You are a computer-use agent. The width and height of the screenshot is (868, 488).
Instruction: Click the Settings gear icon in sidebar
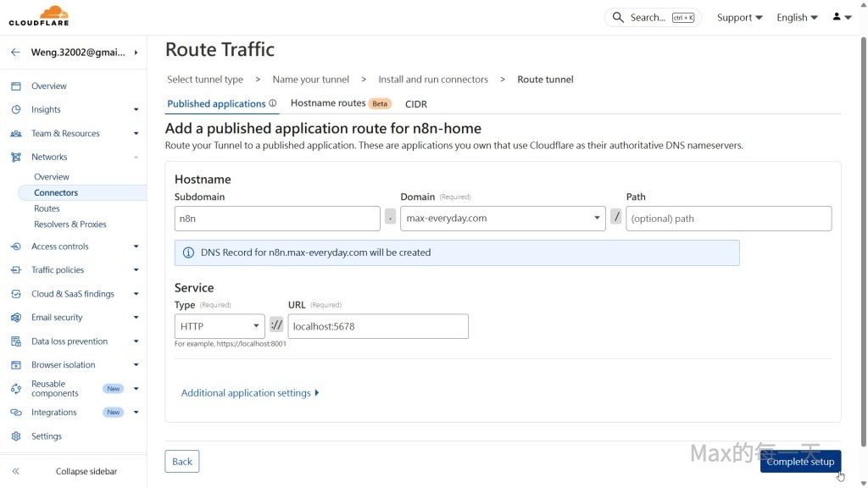(x=15, y=436)
